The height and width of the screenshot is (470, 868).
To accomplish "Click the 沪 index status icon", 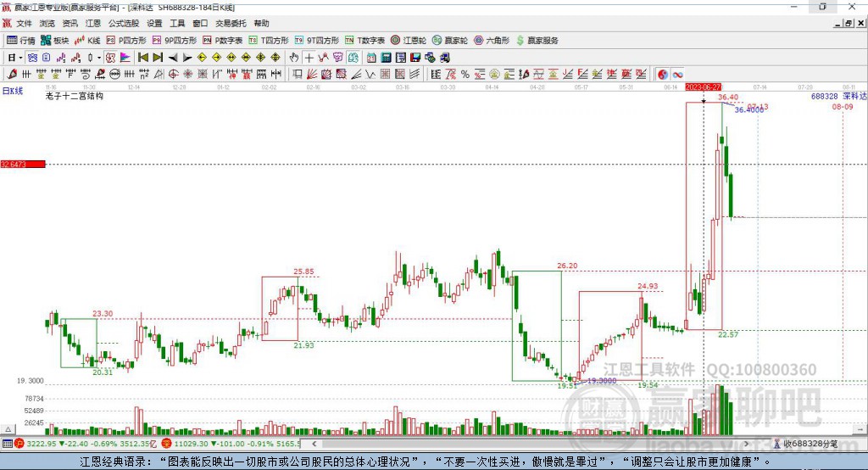I will pyautogui.click(x=19, y=444).
